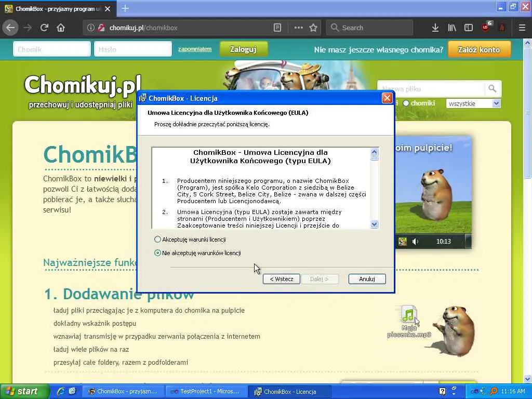Click the Anuluj cancel button
The image size is (532, 399).
(367, 279)
